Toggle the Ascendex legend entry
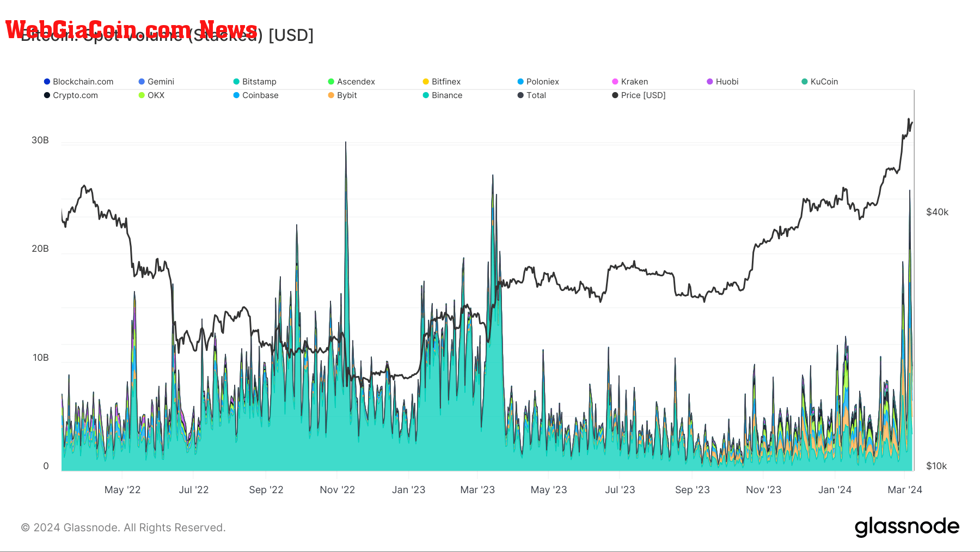The width and height of the screenshot is (980, 552). pyautogui.click(x=351, y=82)
